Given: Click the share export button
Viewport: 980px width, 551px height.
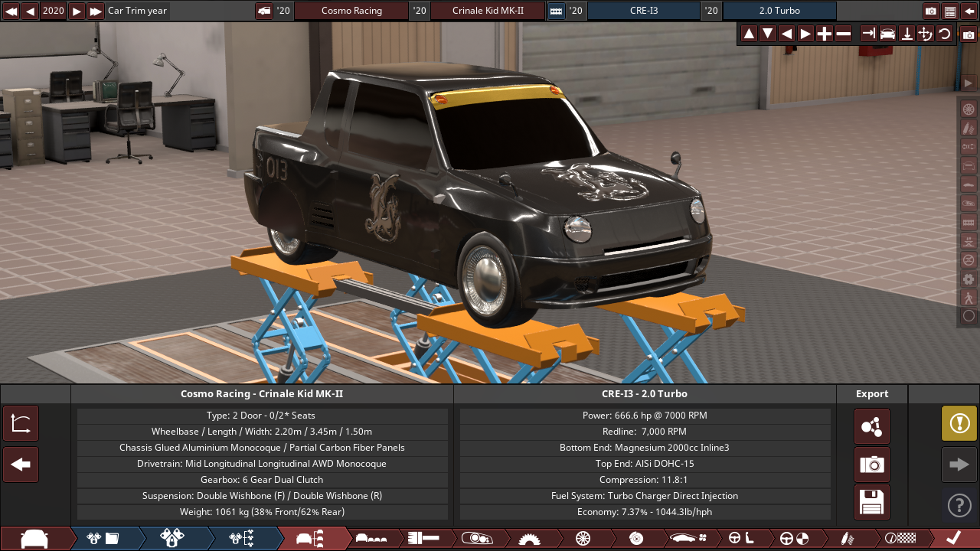Looking at the screenshot, I should pyautogui.click(x=872, y=426).
